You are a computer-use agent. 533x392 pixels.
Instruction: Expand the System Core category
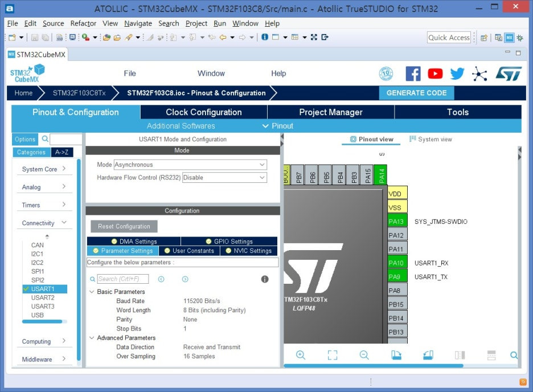click(x=44, y=169)
